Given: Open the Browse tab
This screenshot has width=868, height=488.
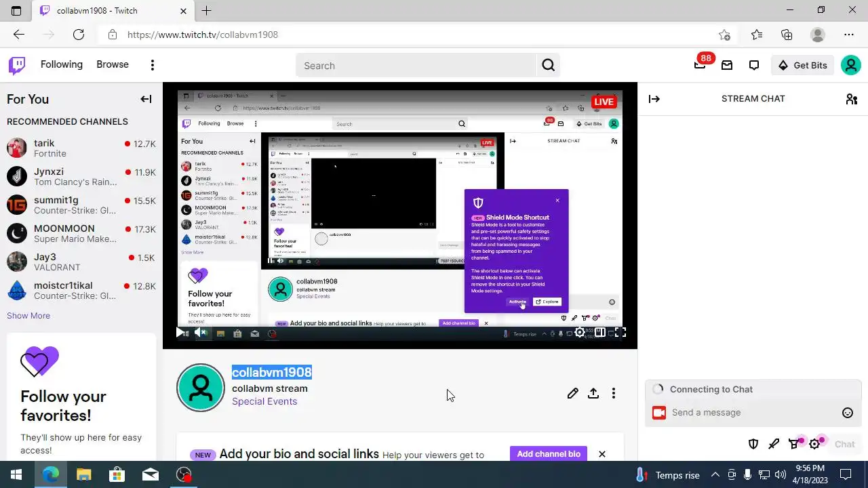Looking at the screenshot, I should (x=113, y=64).
